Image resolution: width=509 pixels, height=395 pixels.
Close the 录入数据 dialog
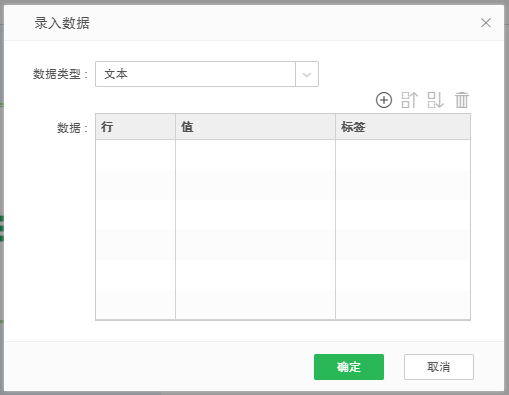coord(486,23)
